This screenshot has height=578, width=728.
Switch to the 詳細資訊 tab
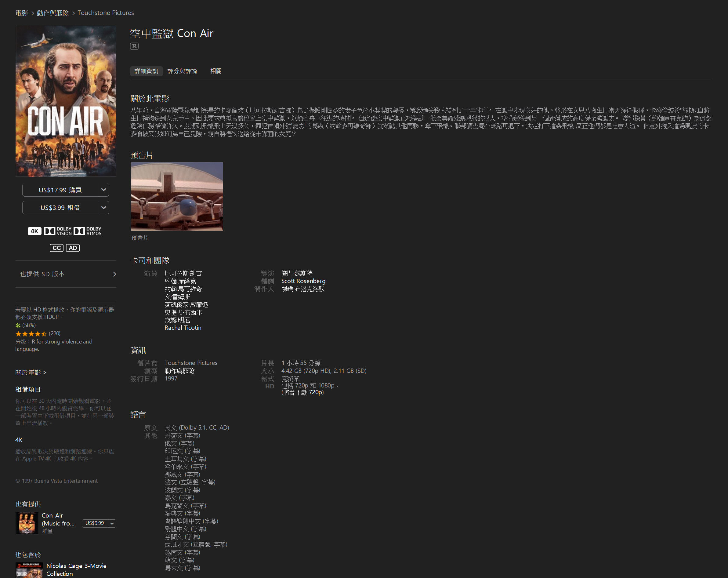coord(146,71)
